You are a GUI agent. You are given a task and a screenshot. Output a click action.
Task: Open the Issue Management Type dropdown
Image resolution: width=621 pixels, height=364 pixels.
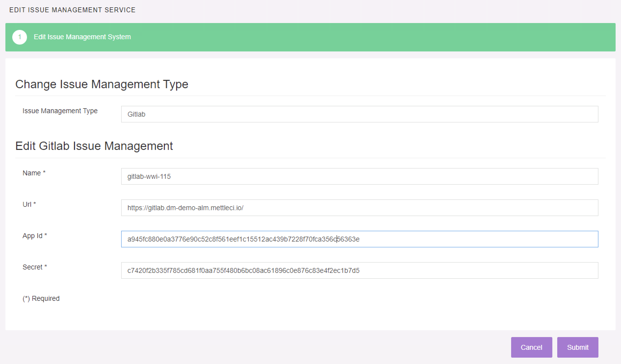click(359, 114)
